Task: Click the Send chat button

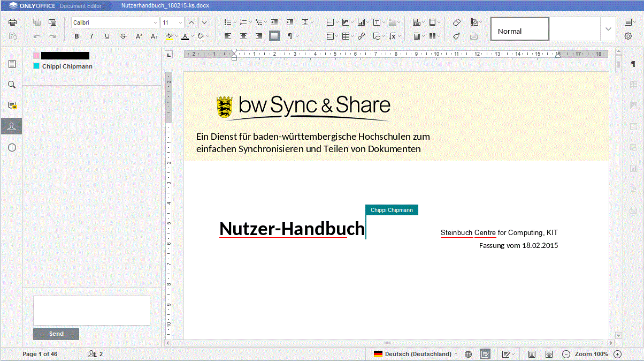Action: click(x=56, y=334)
